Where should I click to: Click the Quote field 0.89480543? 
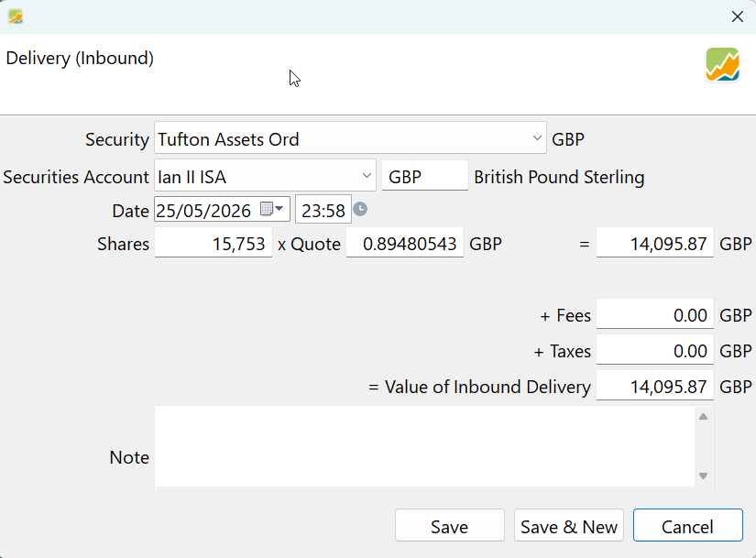[405, 243]
